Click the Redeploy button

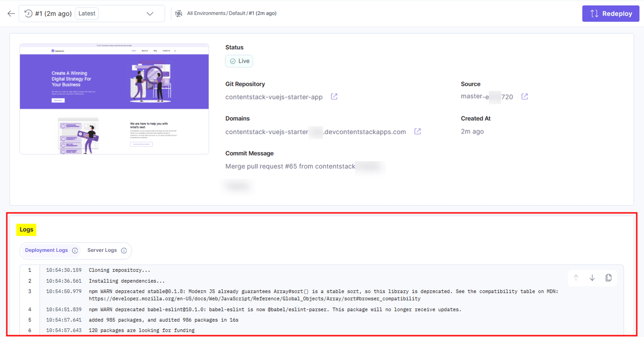610,13
